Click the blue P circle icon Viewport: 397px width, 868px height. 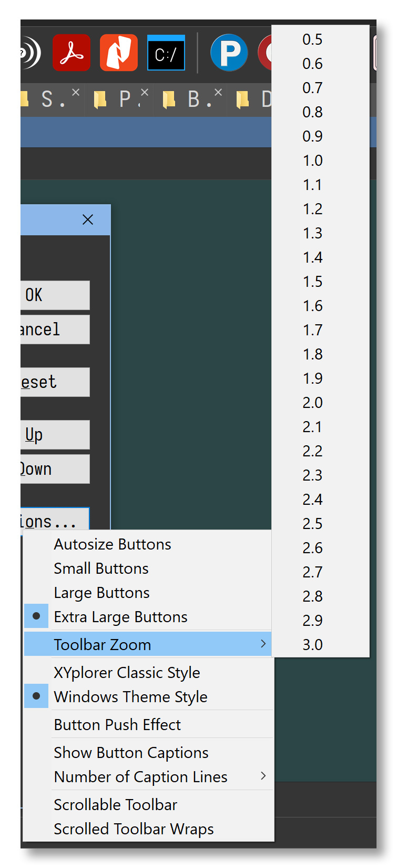click(x=229, y=53)
